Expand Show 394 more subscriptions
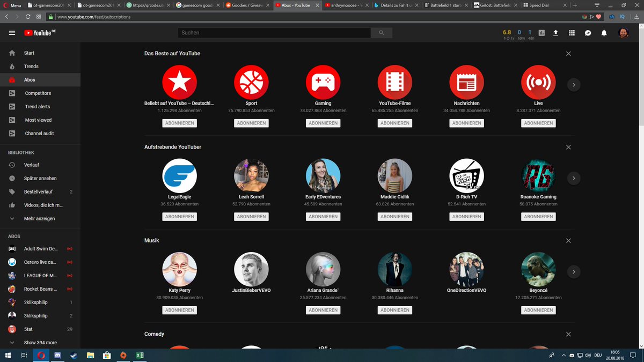The height and width of the screenshot is (362, 644). click(x=40, y=343)
